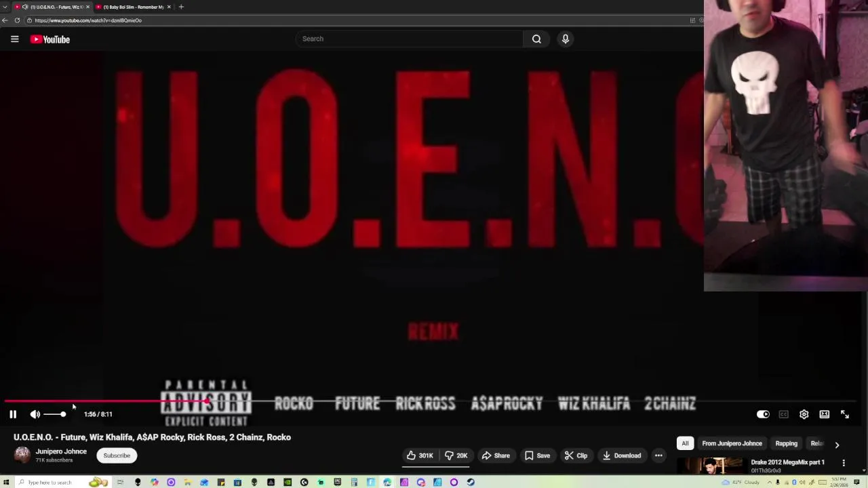The width and height of the screenshot is (868, 488).
Task: Open the Windows notification center
Action: (x=856, y=483)
